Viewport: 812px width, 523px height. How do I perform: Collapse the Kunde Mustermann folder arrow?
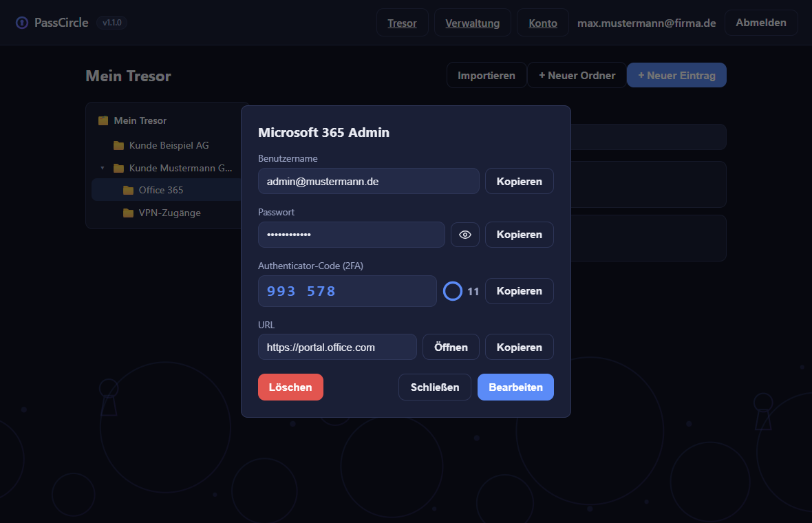103,169
